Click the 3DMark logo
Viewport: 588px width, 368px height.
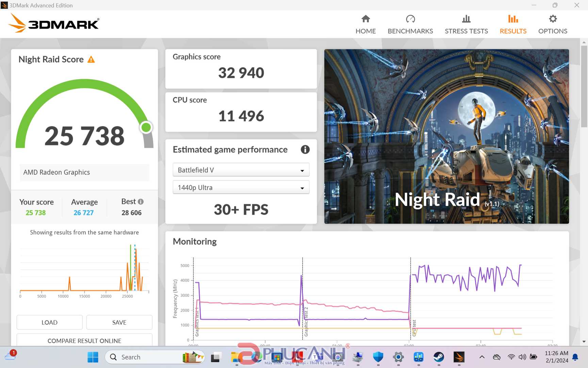pyautogui.click(x=53, y=23)
